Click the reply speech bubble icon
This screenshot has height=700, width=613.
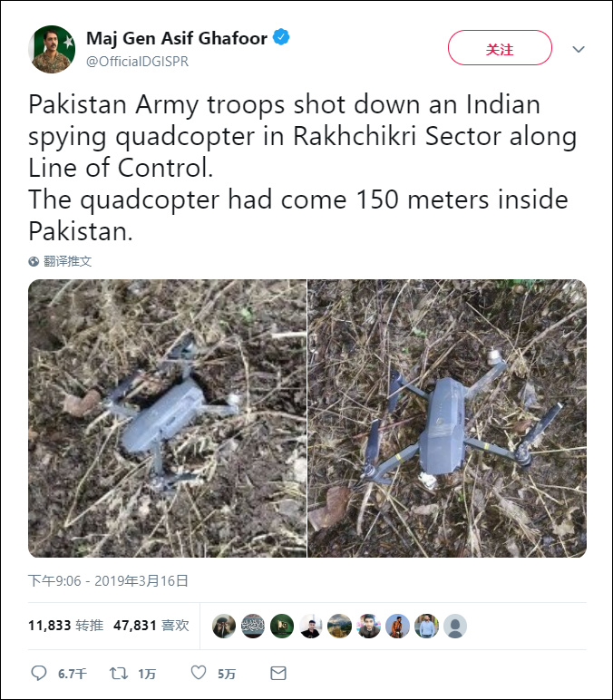(x=39, y=673)
